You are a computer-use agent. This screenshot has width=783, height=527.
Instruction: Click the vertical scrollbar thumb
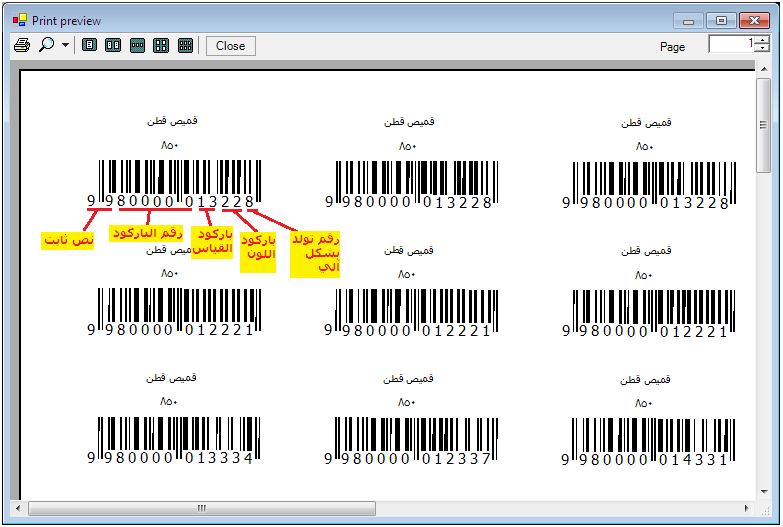(764, 125)
